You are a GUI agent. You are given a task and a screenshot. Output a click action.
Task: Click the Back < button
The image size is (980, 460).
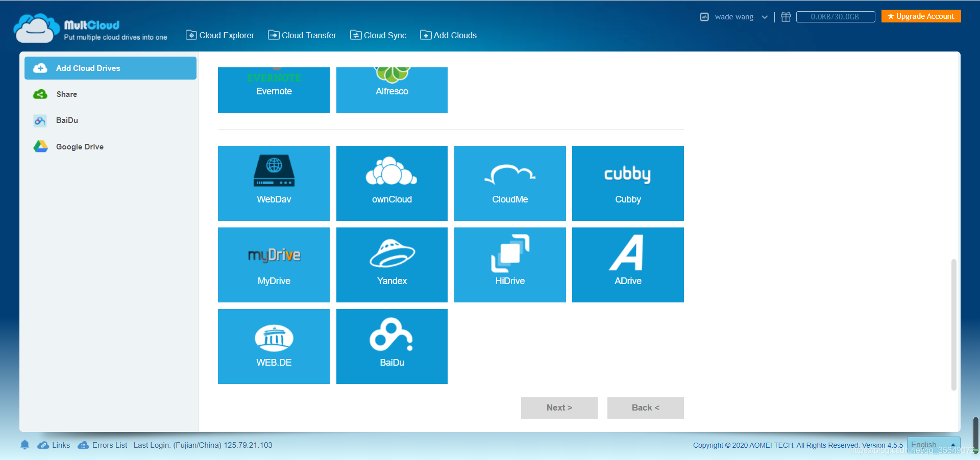point(646,408)
